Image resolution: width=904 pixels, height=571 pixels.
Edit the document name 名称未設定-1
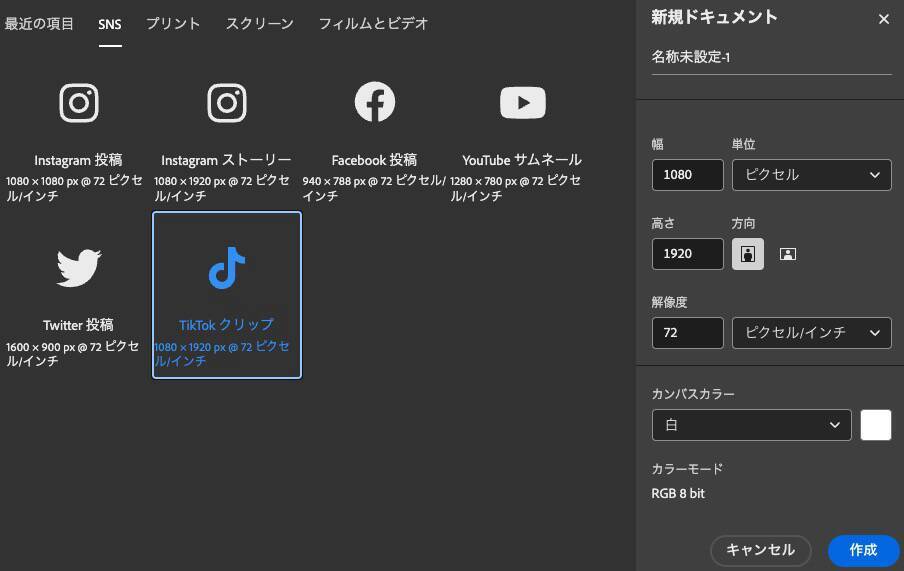771,57
